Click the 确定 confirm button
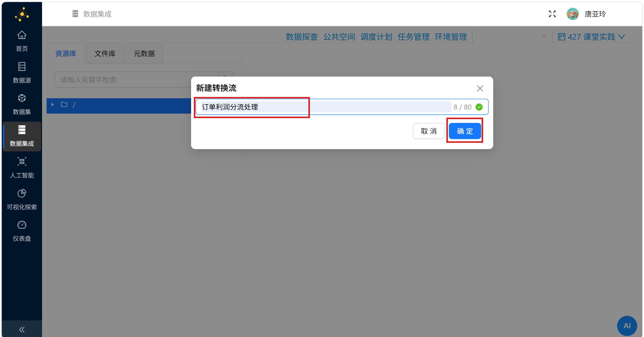 coord(465,131)
